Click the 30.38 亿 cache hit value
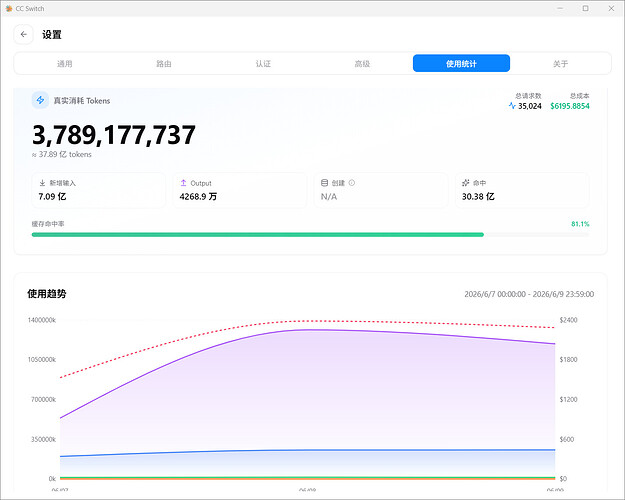This screenshot has width=625, height=500. click(x=478, y=197)
